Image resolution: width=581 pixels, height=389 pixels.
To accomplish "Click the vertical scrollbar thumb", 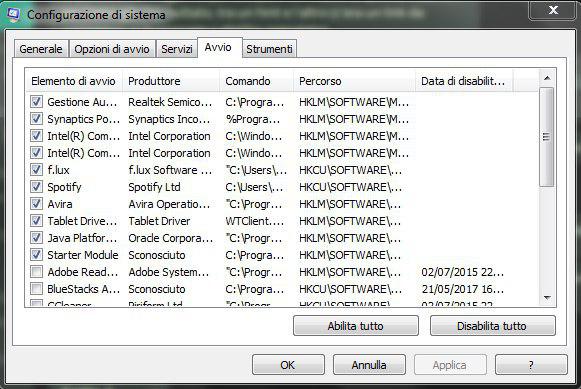I will coord(547,137).
